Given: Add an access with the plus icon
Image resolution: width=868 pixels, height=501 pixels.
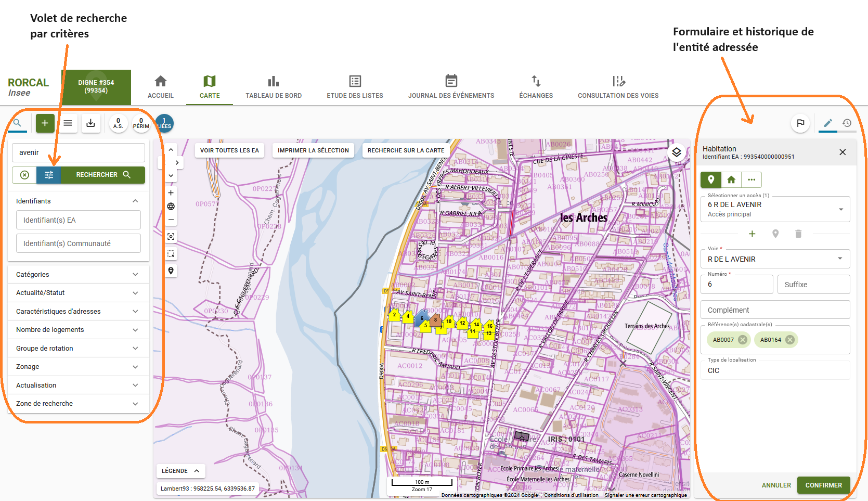Looking at the screenshot, I should tap(752, 234).
